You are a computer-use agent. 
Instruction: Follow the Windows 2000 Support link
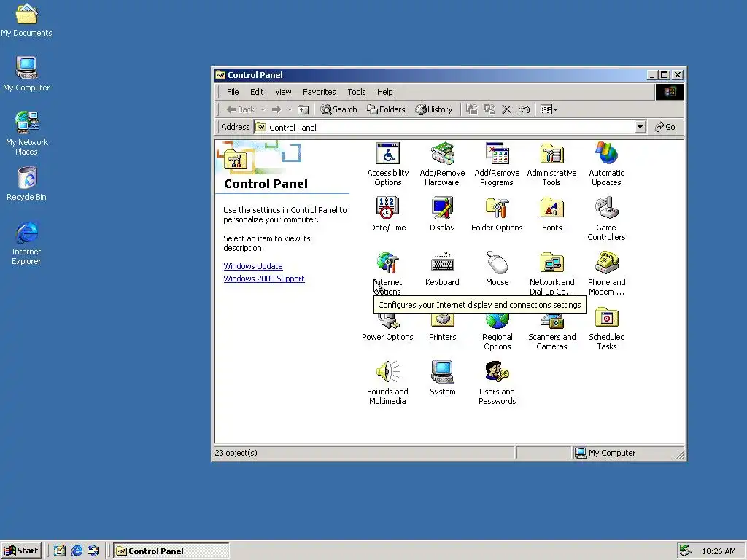(x=264, y=279)
